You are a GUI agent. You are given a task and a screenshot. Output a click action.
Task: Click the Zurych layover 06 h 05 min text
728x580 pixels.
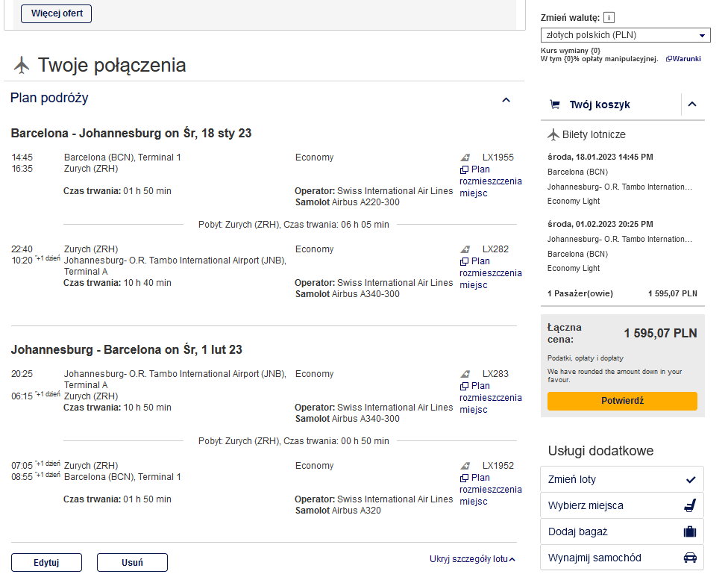(x=293, y=225)
